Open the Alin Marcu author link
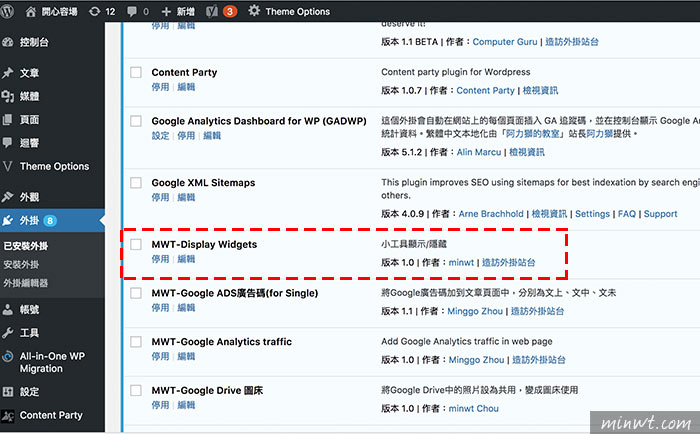The height and width of the screenshot is (434, 700). (479, 152)
